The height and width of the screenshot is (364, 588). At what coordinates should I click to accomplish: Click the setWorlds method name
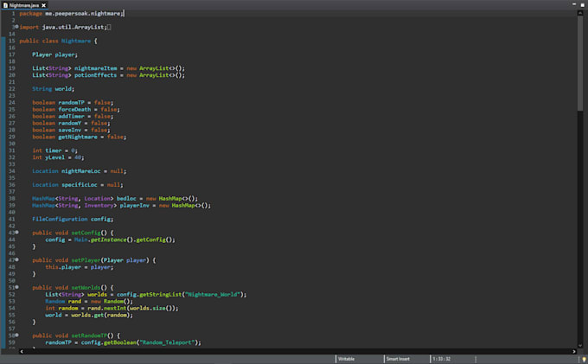tap(86, 288)
